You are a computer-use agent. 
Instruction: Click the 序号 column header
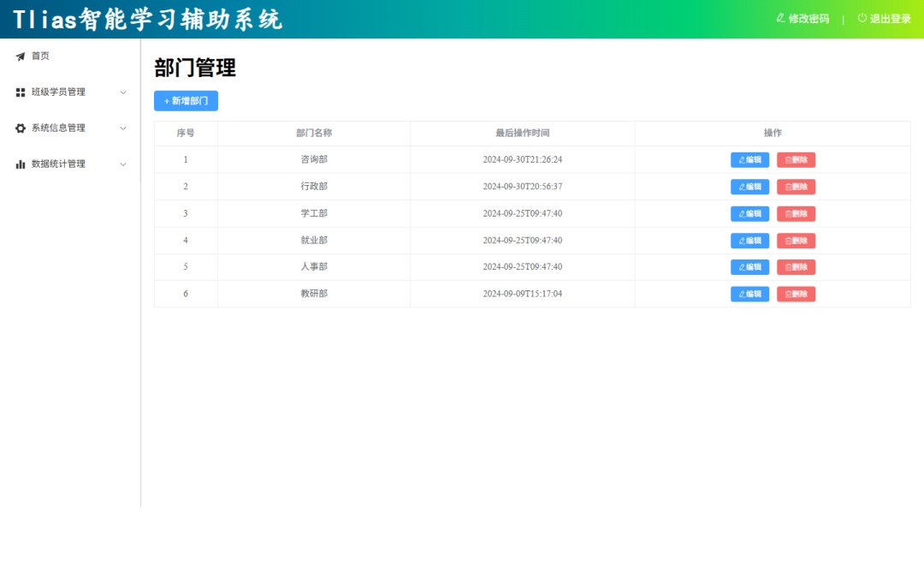tap(186, 134)
